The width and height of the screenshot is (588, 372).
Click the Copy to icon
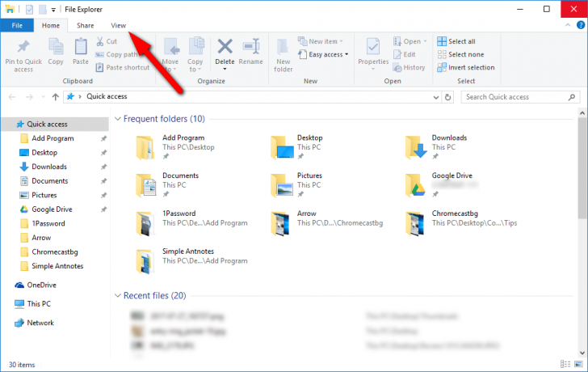point(195,47)
